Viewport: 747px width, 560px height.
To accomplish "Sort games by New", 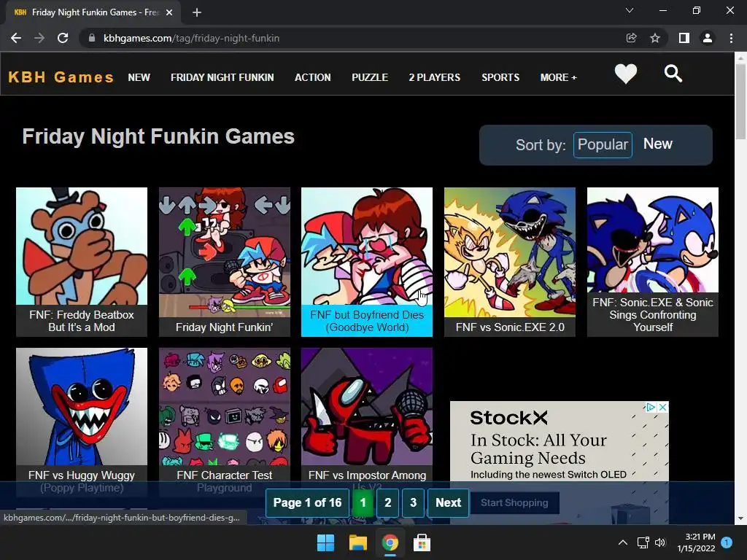I will click(657, 144).
